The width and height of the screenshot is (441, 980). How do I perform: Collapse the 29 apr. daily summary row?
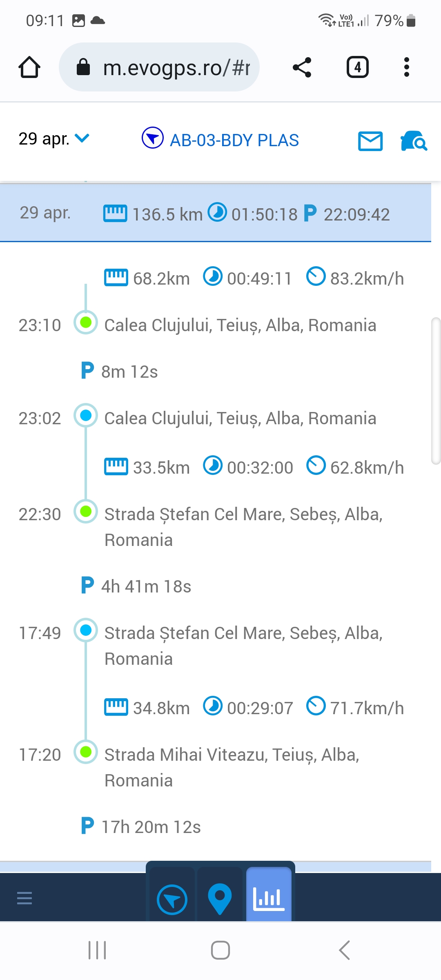(x=216, y=213)
